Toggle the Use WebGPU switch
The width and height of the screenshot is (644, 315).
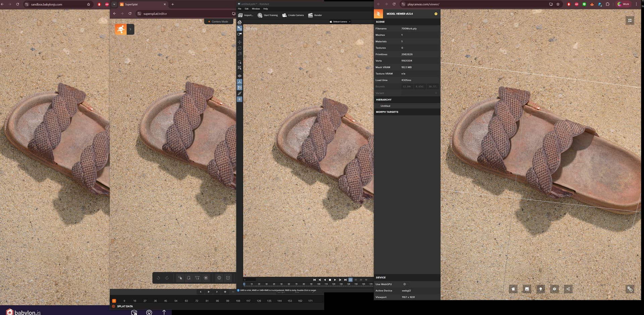click(x=405, y=284)
